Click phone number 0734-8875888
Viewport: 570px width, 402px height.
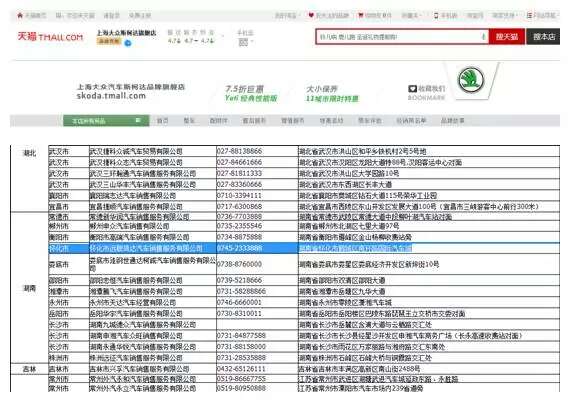pyautogui.click(x=239, y=237)
